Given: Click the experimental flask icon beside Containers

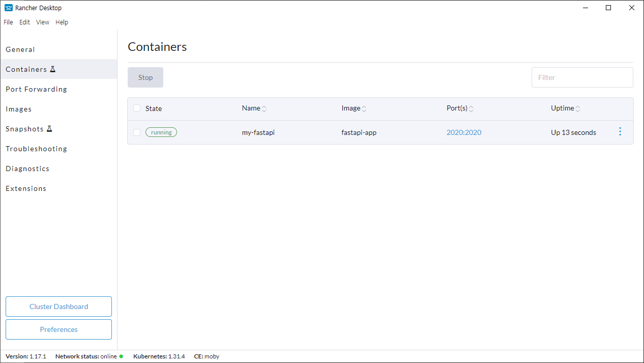Looking at the screenshot, I should pyautogui.click(x=52, y=69).
